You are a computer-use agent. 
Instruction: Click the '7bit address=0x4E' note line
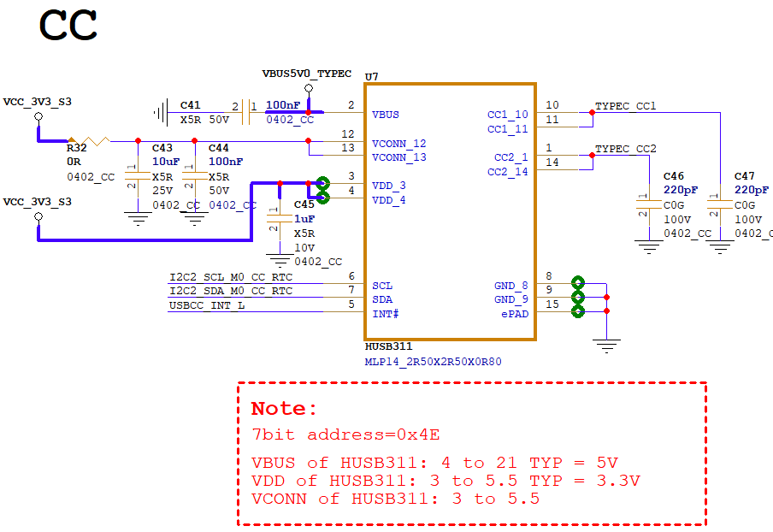345,434
